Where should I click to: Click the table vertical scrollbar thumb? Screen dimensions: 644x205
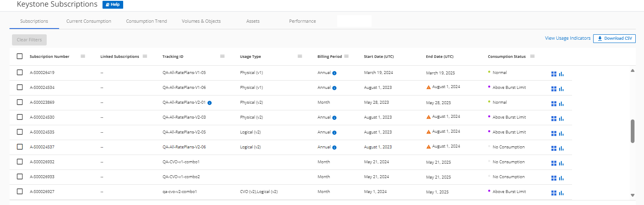tap(632, 131)
